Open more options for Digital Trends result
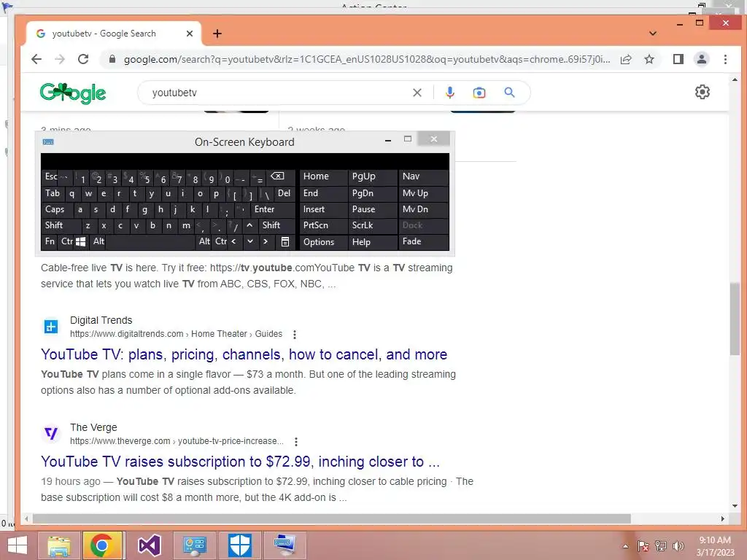Viewport: 747px width, 560px height. point(295,335)
